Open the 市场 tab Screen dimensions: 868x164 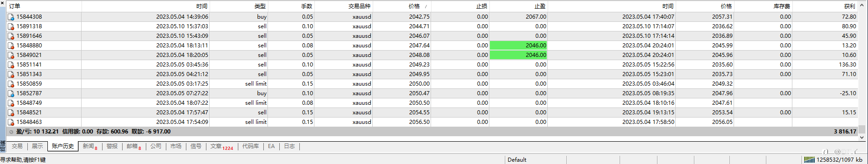(x=176, y=146)
